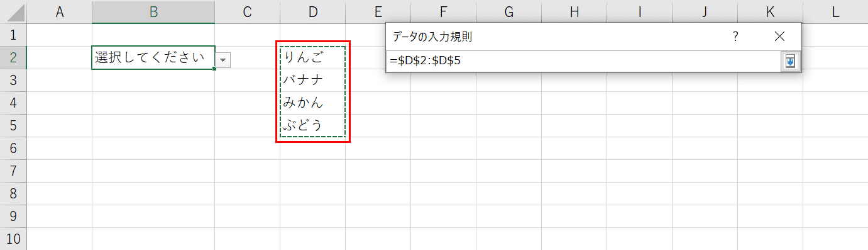The height and width of the screenshot is (250, 868).
Task: Select the りんご cell
Action: click(x=313, y=57)
